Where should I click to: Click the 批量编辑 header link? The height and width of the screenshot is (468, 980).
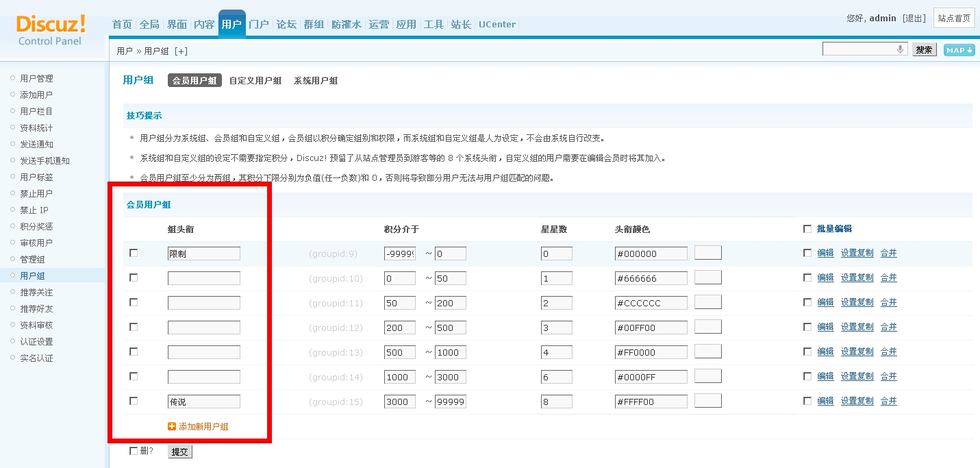coord(834,229)
